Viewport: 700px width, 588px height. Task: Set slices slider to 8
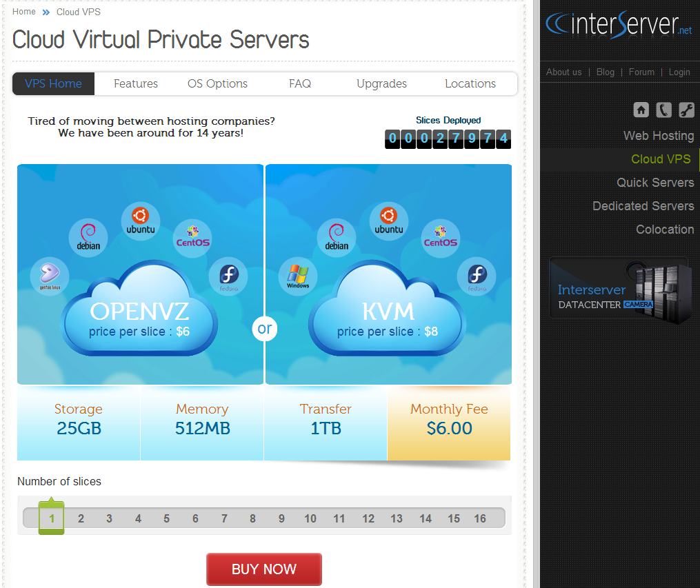click(252, 518)
